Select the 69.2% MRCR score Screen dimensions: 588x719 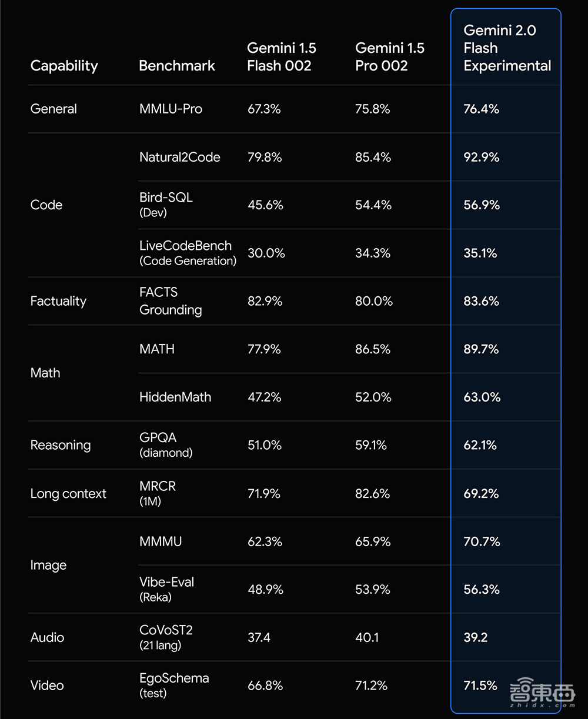click(x=481, y=493)
